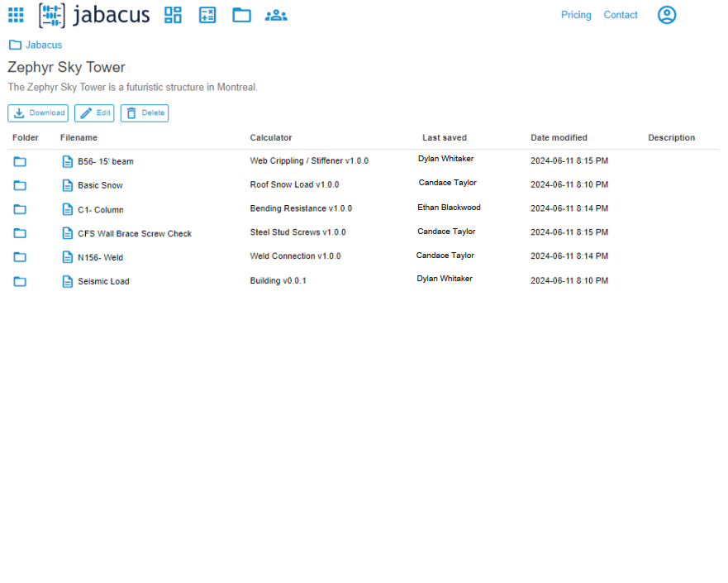Click date modified of Basic Snow row

coord(569,184)
